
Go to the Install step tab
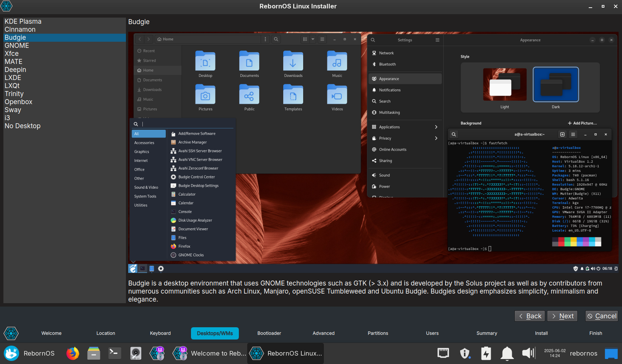pyautogui.click(x=541, y=333)
